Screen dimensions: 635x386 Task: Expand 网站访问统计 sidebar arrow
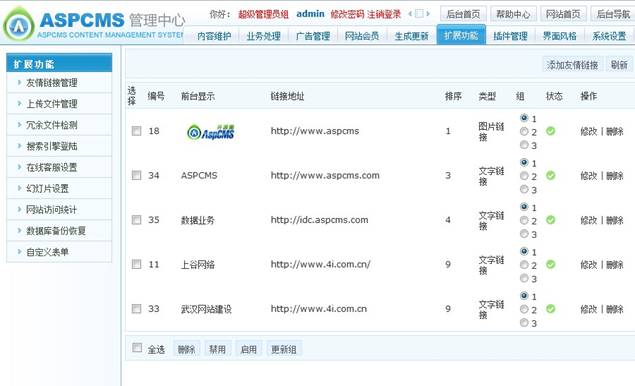[19, 209]
